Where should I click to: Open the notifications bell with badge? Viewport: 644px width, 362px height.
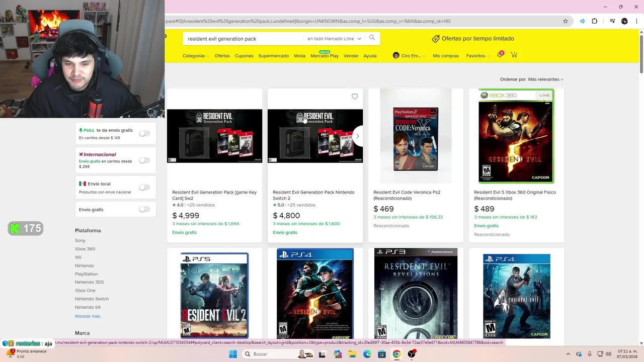tap(500, 54)
